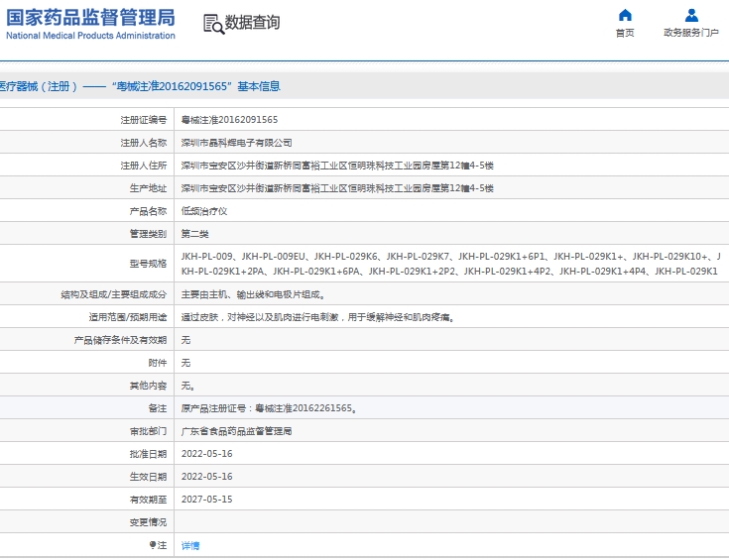The image size is (729, 560).
Task: Click the 备注 row label
Action: (x=157, y=408)
